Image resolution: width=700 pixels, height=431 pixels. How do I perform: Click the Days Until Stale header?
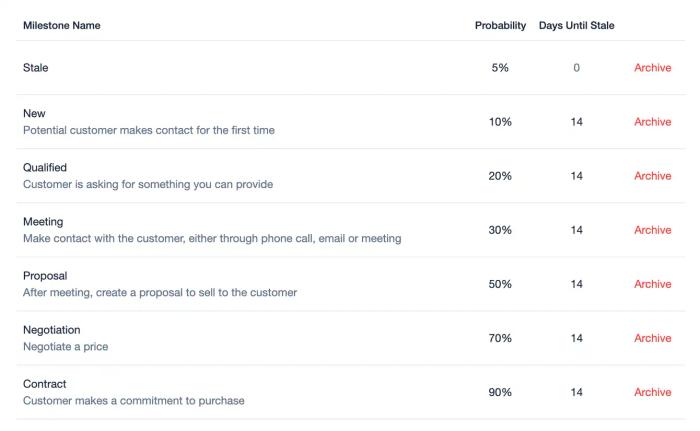coord(577,26)
